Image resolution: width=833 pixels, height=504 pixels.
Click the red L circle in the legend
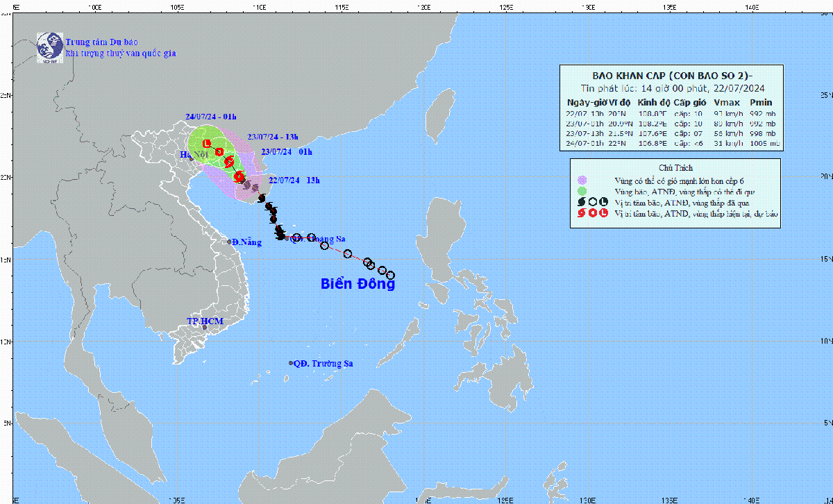pos(603,214)
